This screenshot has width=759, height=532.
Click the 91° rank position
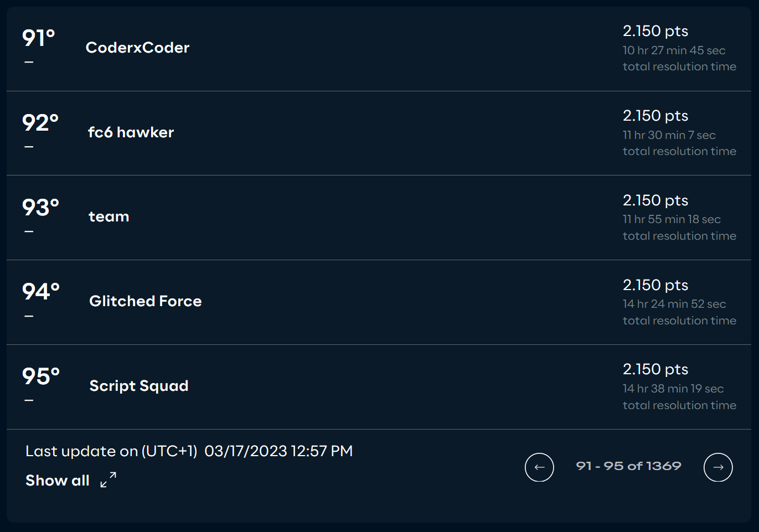[x=39, y=38]
